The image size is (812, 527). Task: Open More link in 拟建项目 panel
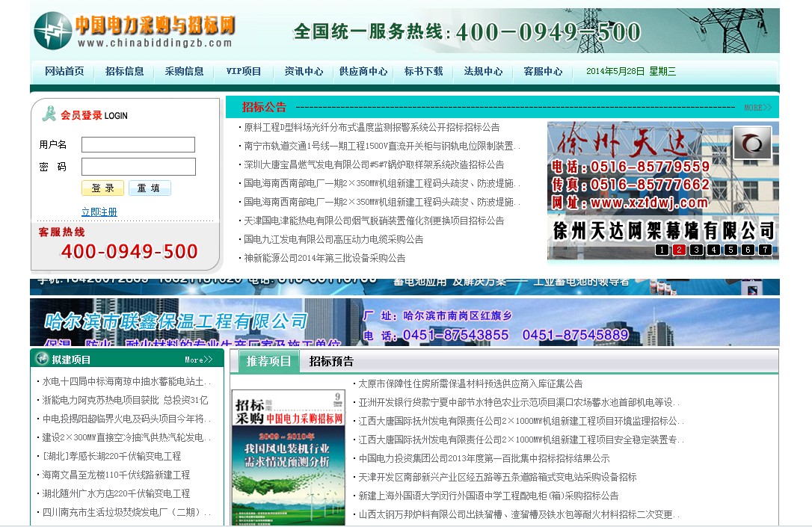point(199,360)
